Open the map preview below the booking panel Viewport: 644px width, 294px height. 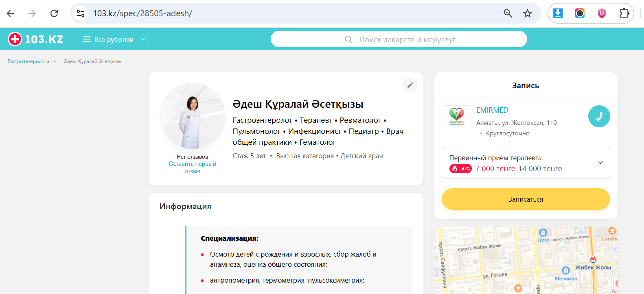click(x=526, y=260)
